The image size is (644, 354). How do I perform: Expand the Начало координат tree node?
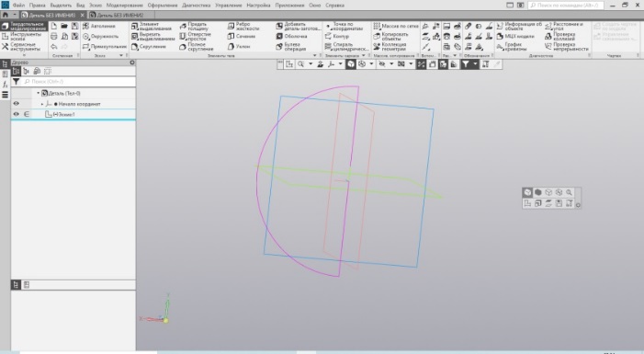click(42, 104)
